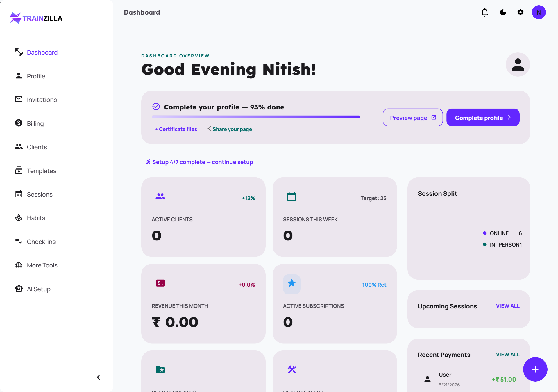The height and width of the screenshot is (392, 558).
Task: Click the check circle icon beside Complete your profile
Action: coord(156,107)
